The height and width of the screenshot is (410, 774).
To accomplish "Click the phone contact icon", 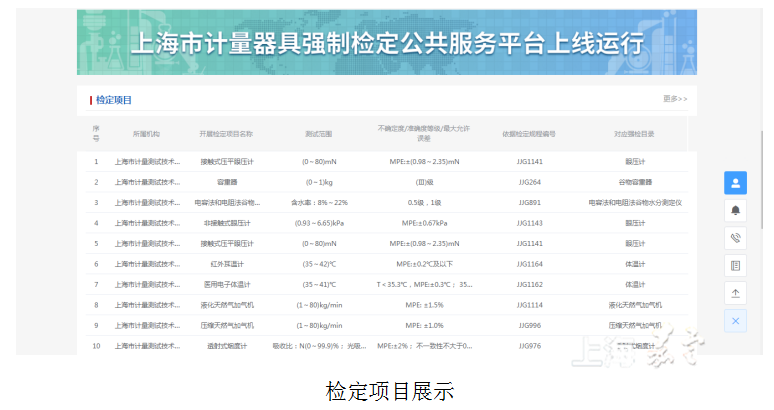I will (735, 238).
